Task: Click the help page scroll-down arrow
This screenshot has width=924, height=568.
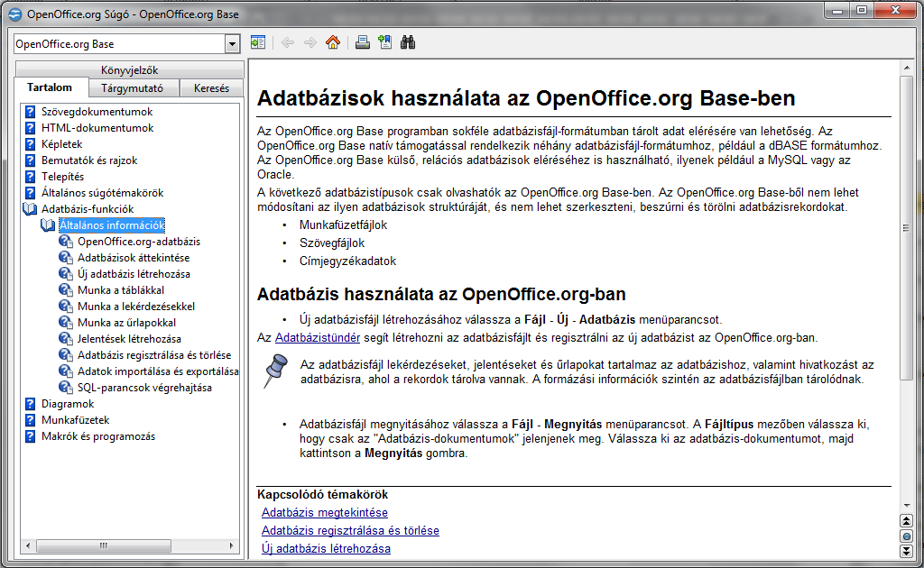Action: click(x=906, y=505)
